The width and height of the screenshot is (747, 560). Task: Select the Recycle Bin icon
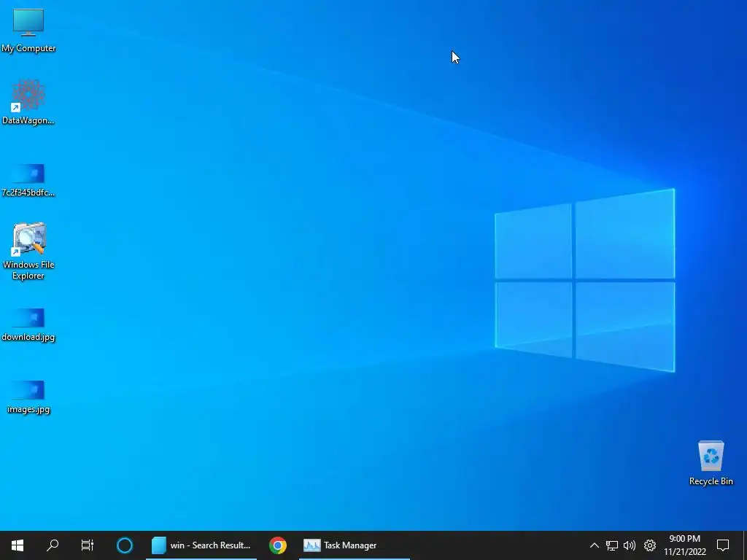[711, 463]
